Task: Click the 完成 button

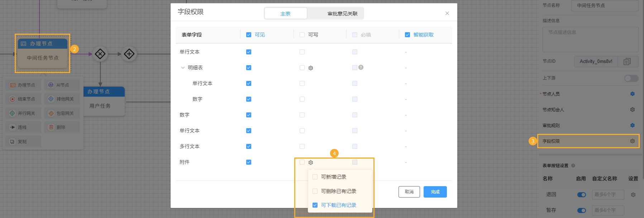Action: (435, 192)
